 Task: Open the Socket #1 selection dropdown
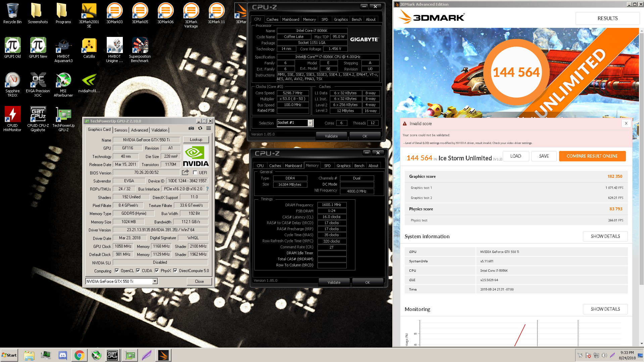point(310,123)
